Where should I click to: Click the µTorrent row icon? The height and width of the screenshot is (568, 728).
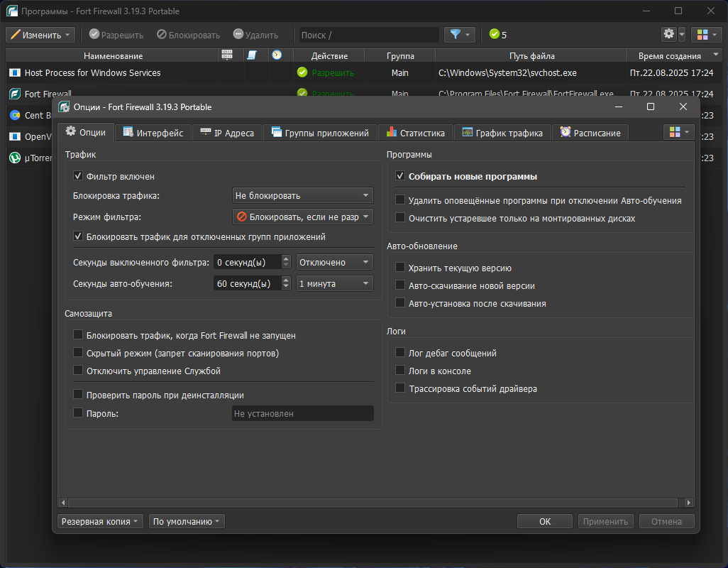click(x=15, y=158)
